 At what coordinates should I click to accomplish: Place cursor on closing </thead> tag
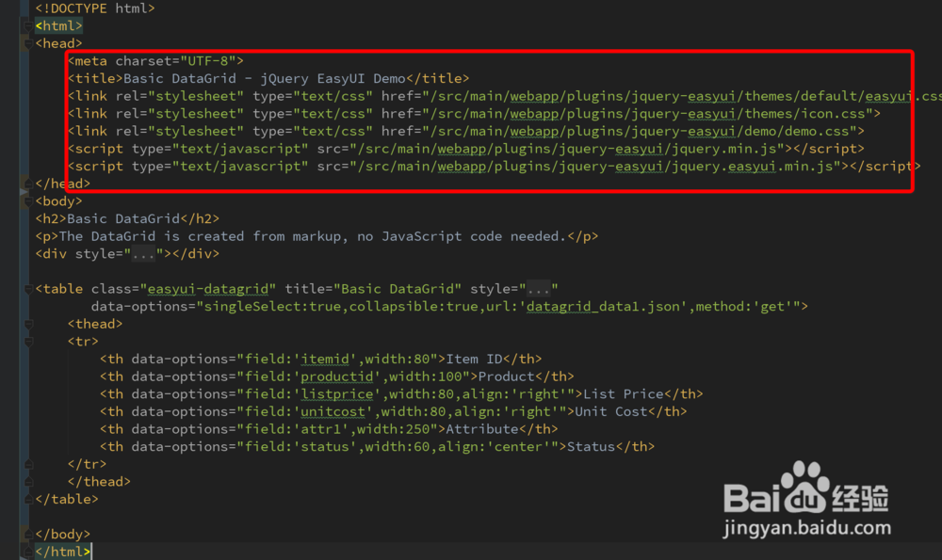[99, 481]
